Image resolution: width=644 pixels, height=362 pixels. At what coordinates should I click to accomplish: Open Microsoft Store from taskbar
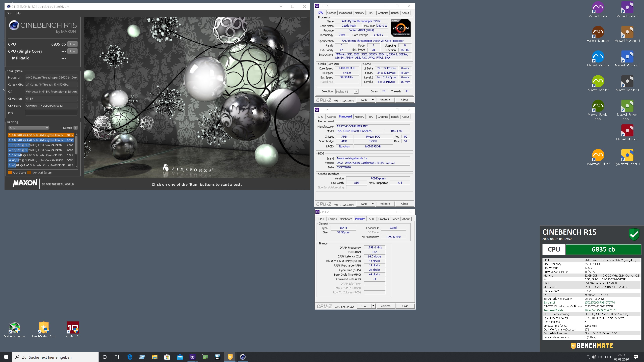click(167, 357)
